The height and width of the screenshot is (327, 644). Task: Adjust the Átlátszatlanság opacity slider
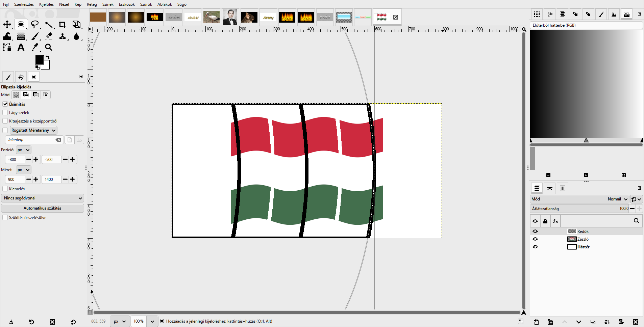pyautogui.click(x=579, y=209)
